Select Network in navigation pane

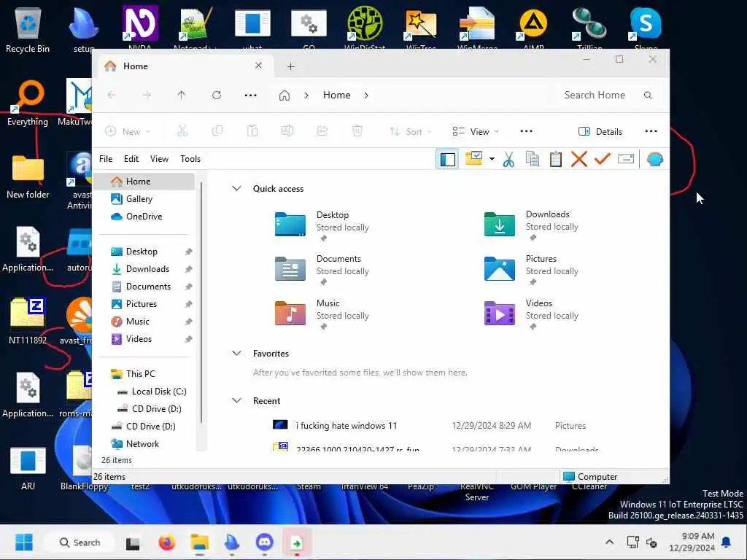click(x=144, y=444)
